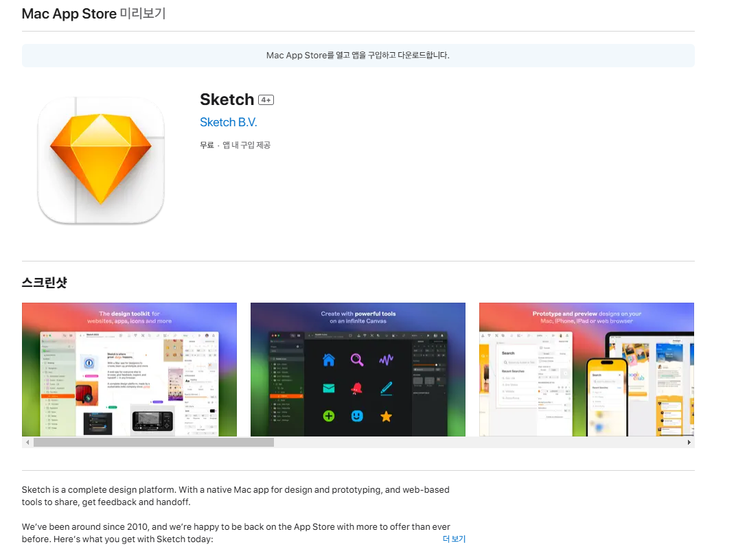The height and width of the screenshot is (560, 736).
Task: Click the 4+ age rating badge
Action: coord(266,100)
